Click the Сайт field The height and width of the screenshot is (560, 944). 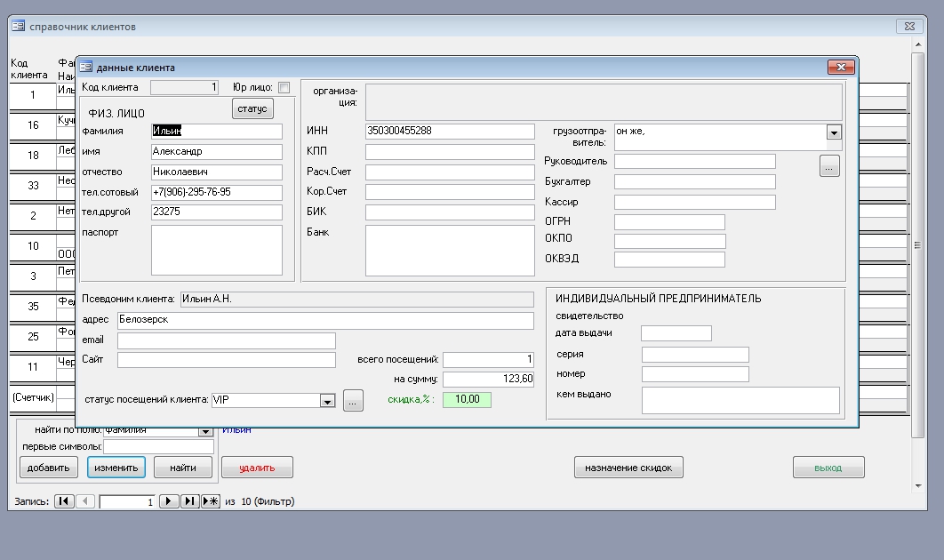[x=227, y=360]
